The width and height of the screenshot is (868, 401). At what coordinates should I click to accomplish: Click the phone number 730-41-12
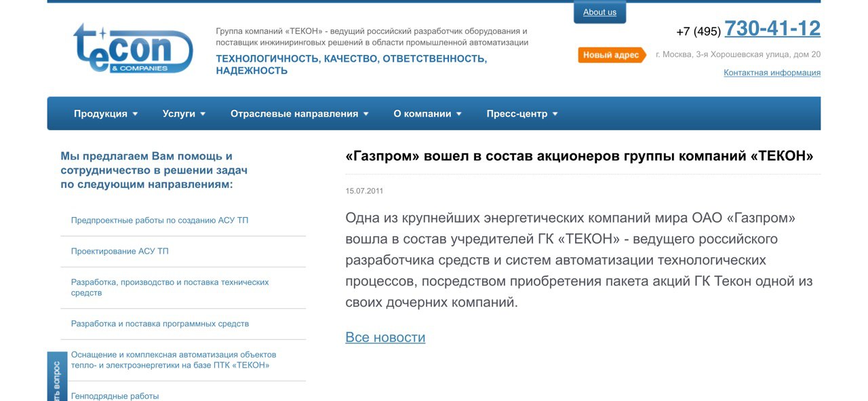772,28
